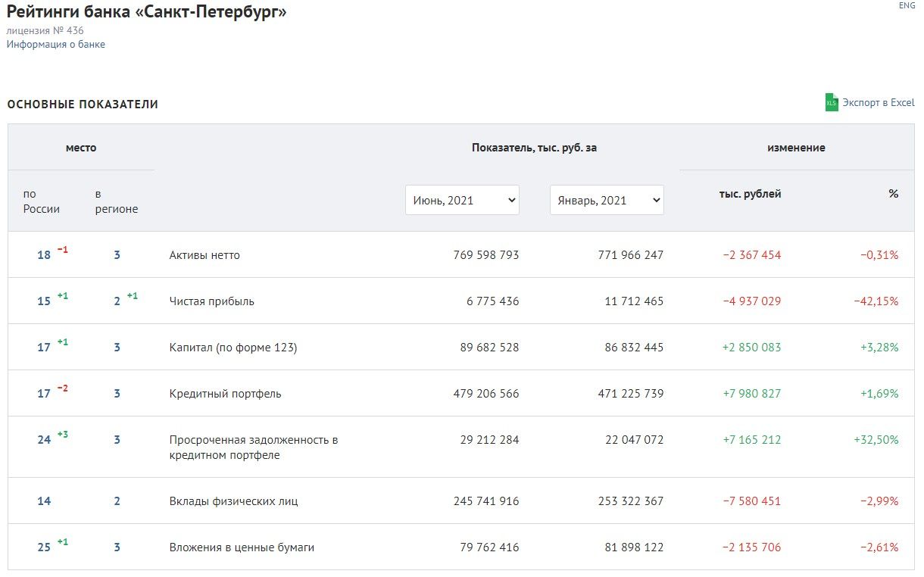Click Russia rank 14 for Вклады физических лиц
This screenshot has height=577, width=924.
pos(44,501)
